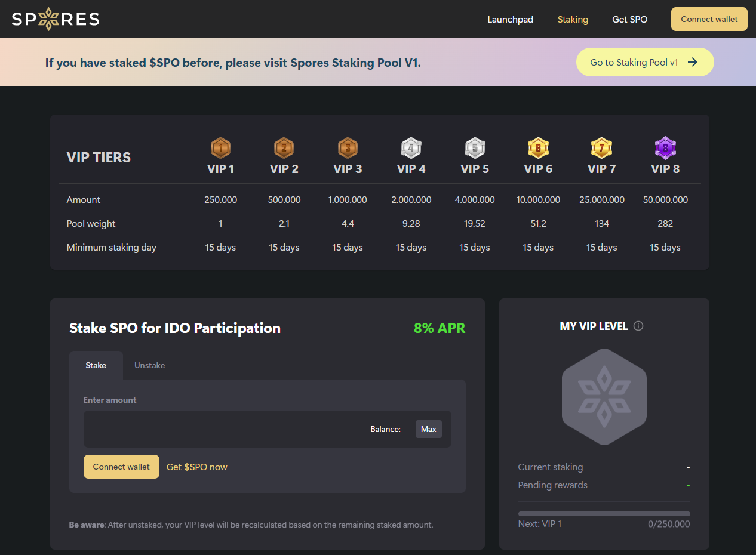Click the VIP 5 silver badge icon
The image size is (756, 555).
475,147
